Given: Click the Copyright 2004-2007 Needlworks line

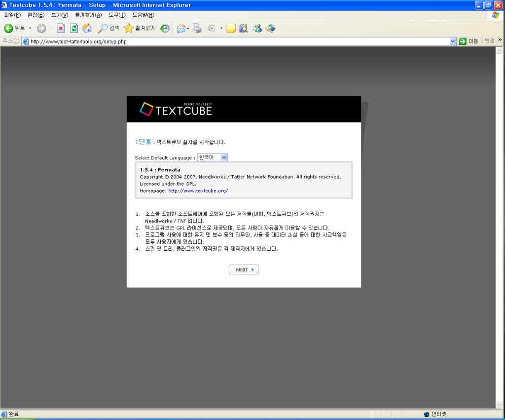Looking at the screenshot, I should (240, 177).
